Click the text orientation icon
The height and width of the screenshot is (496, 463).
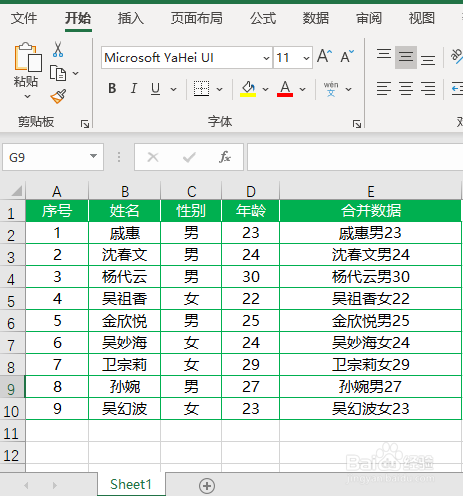457,56
